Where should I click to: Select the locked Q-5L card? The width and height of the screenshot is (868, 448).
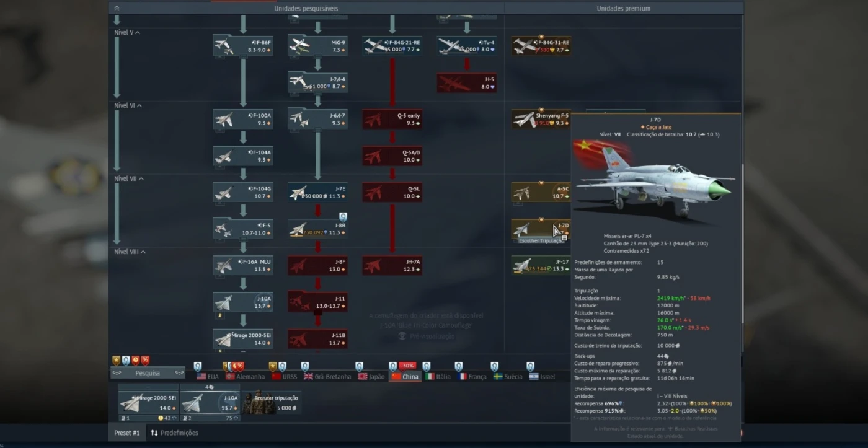392,192
